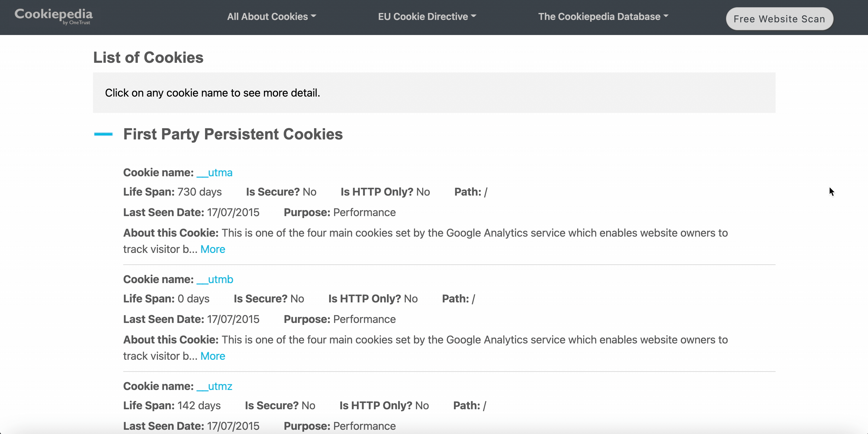
Task: Expand the EU Cookie Directive menu
Action: [x=426, y=17]
